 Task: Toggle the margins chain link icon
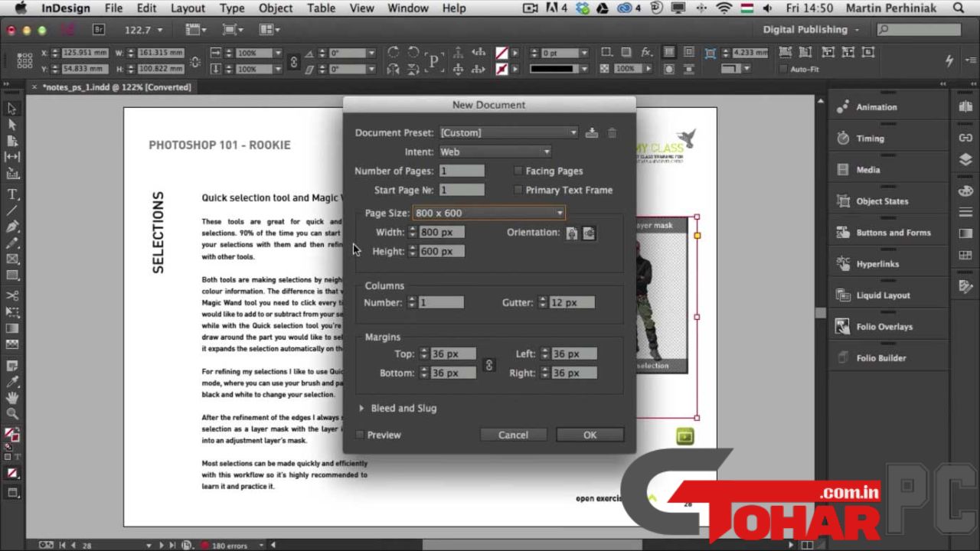pyautogui.click(x=489, y=365)
